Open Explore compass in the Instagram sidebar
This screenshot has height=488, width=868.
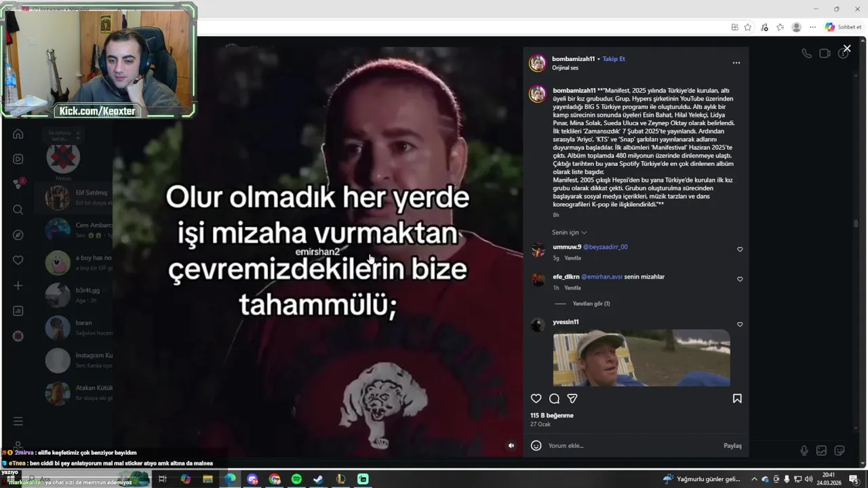coord(18,235)
